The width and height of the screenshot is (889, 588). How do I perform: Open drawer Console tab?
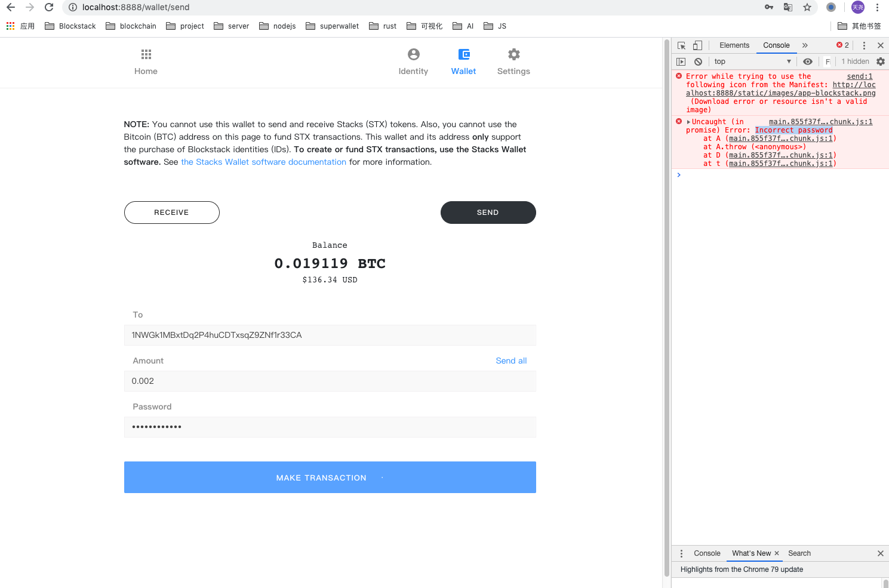pyautogui.click(x=707, y=553)
